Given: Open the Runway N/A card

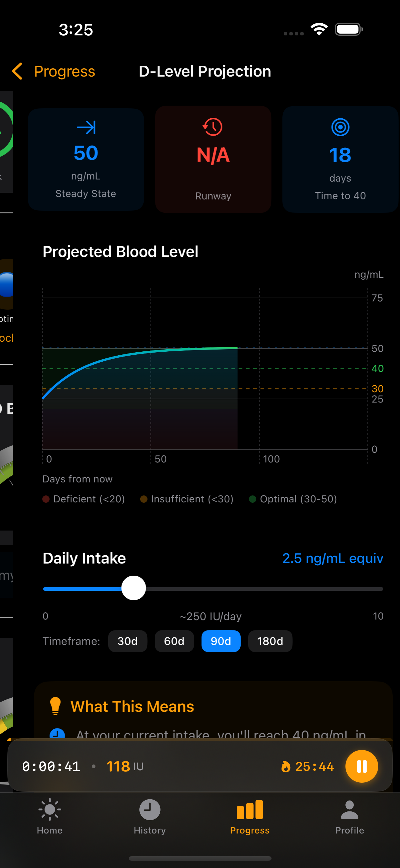Looking at the screenshot, I should [x=213, y=159].
